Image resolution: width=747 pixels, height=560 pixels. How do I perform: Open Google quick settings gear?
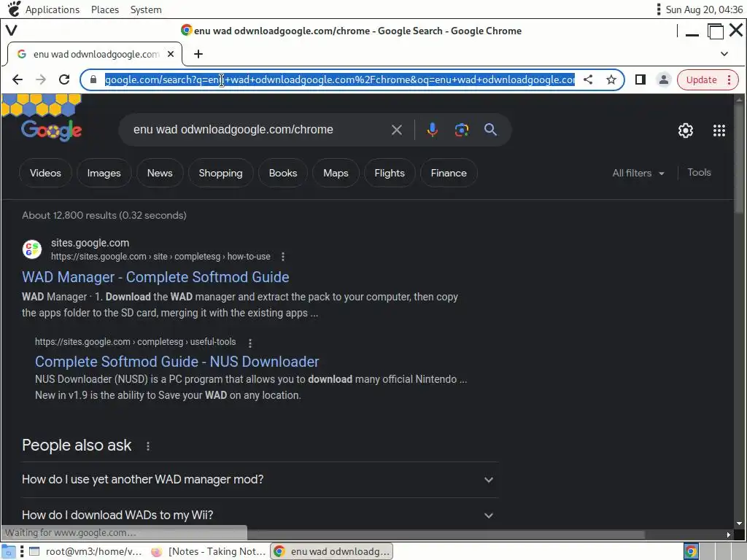686,131
